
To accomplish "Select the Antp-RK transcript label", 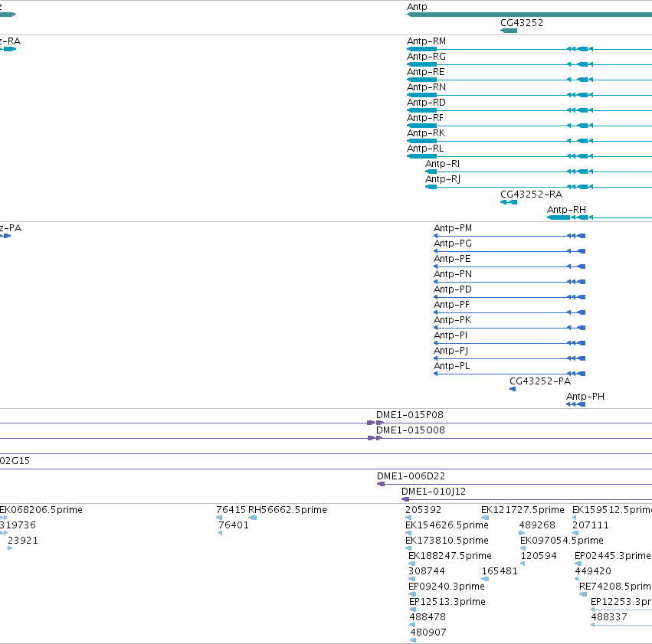I will tap(426, 133).
